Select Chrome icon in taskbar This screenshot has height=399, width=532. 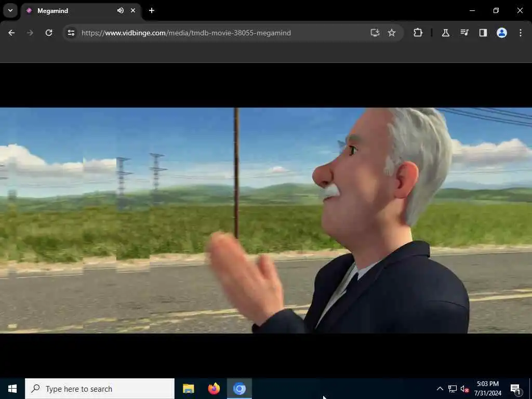pyautogui.click(x=239, y=389)
